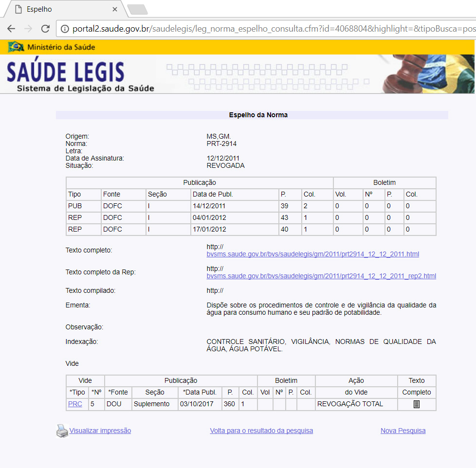The width and height of the screenshot is (476, 468).
Task: Start a Nova Pesquisa
Action: click(x=403, y=431)
